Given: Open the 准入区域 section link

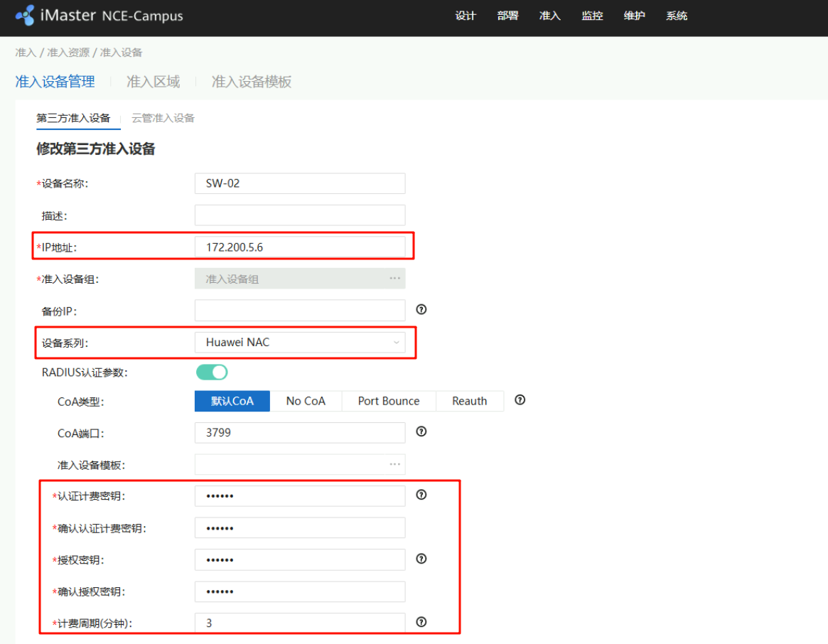Looking at the screenshot, I should (x=153, y=82).
